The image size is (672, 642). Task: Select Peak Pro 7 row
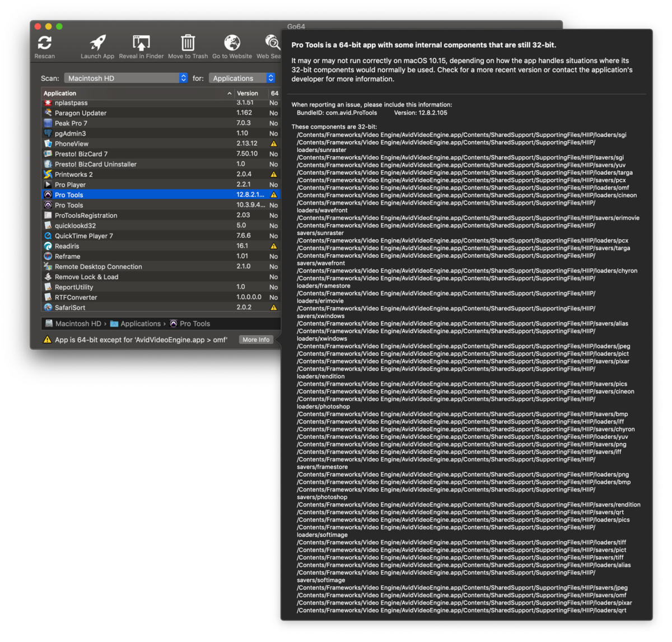click(x=161, y=123)
